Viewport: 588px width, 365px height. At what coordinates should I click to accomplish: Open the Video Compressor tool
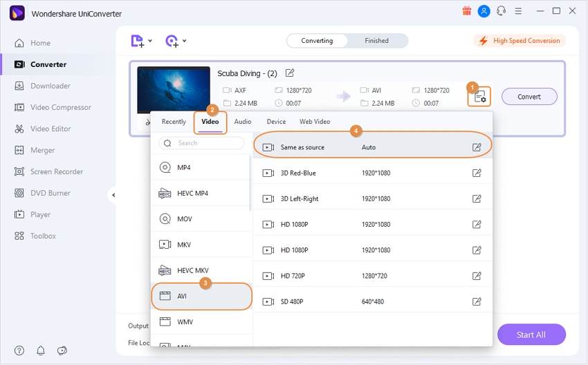(x=53, y=107)
